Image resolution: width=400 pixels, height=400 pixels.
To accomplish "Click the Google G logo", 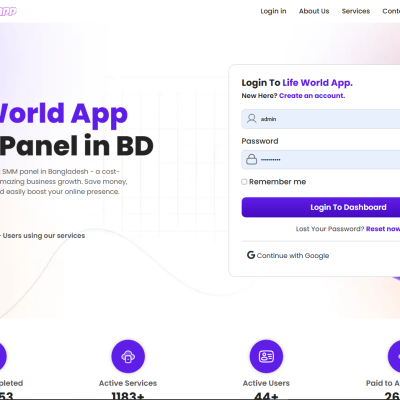I will [x=251, y=255].
